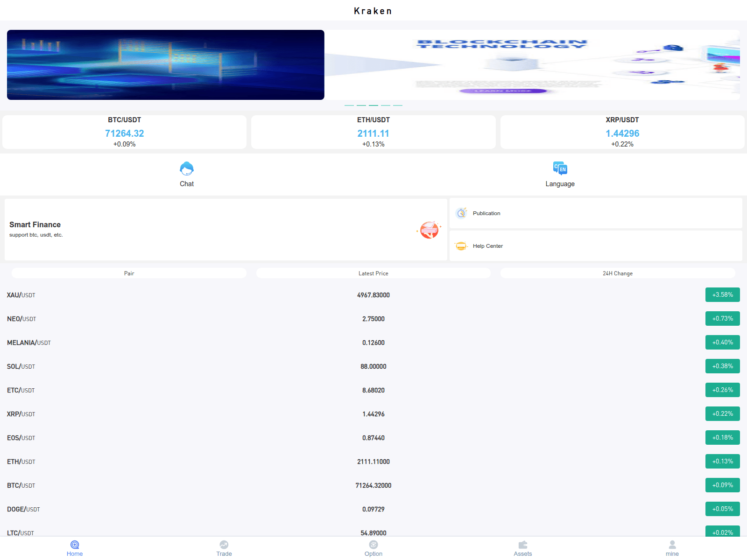The image size is (747, 560).
Task: Select the first banner carousel indicator
Action: (349, 105)
